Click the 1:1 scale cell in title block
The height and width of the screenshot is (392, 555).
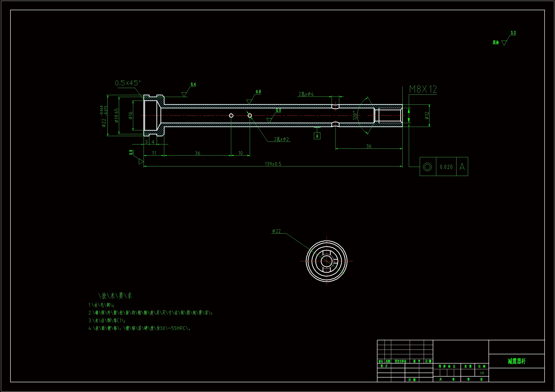point(482,373)
